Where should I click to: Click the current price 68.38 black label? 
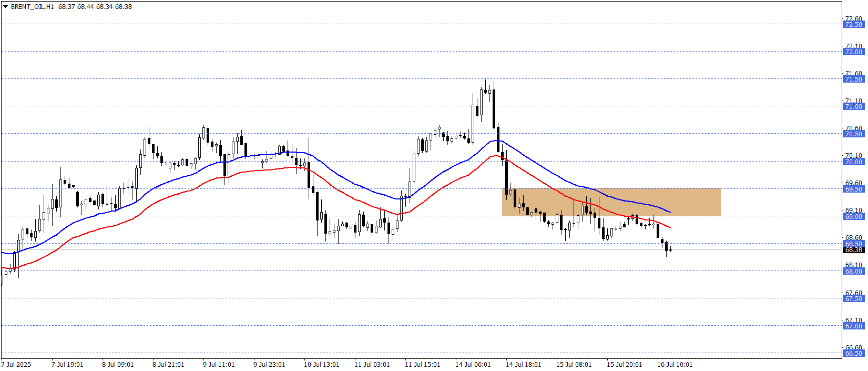coord(853,250)
